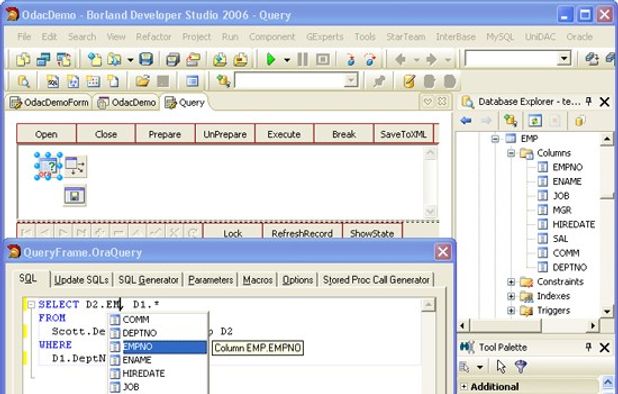Click the green Run arrow in toolbar
Screen dimensions: 618x394
pyautogui.click(x=271, y=59)
